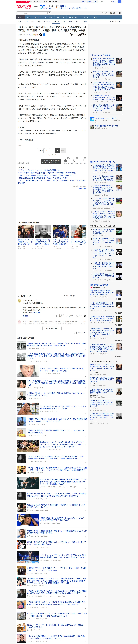The width and height of the screenshot is (138, 644).
Task: Open the ランキング tab
Action: [x=86, y=17]
